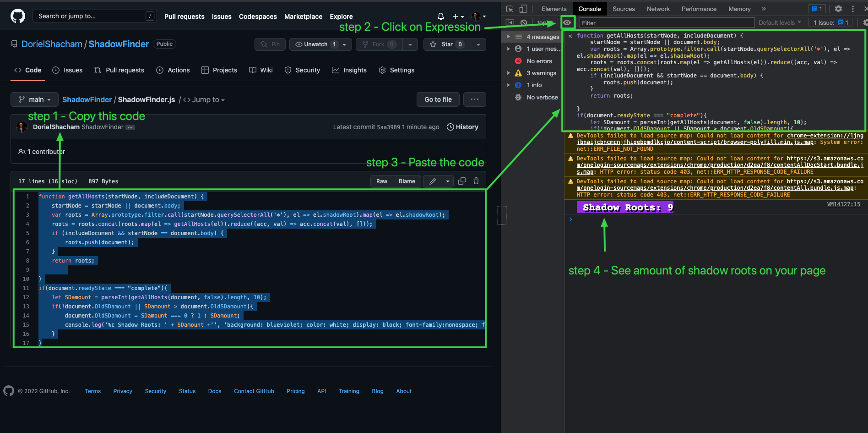Image resolution: width=868 pixels, height=433 pixels.
Task: Open the Default levels dropdown
Action: tap(780, 22)
